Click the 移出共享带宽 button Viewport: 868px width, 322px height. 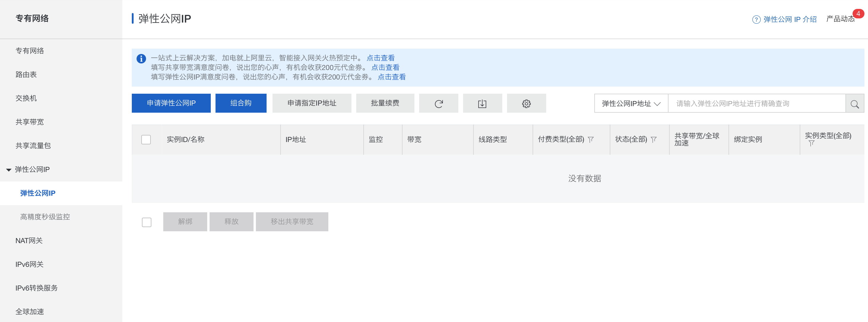pyautogui.click(x=292, y=222)
